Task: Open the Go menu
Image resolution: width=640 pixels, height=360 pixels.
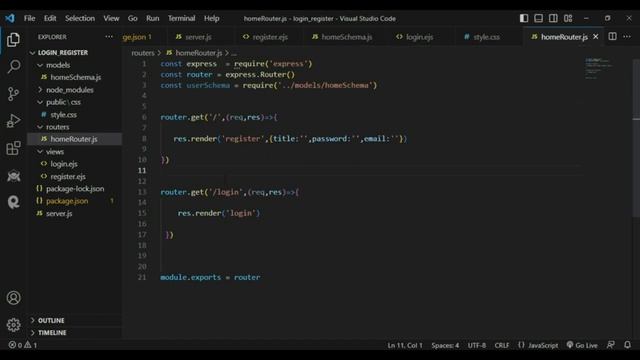Action: coord(132,18)
